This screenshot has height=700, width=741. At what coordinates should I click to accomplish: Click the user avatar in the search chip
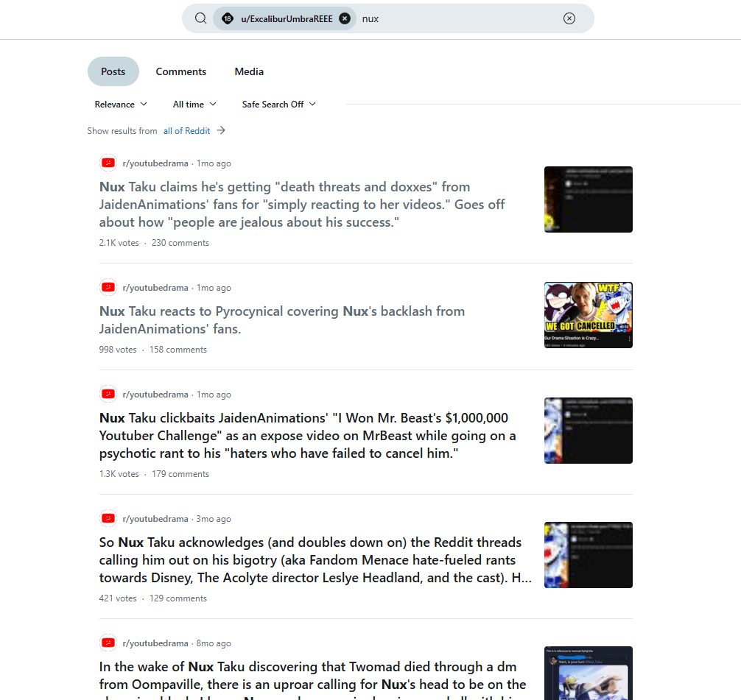[228, 18]
